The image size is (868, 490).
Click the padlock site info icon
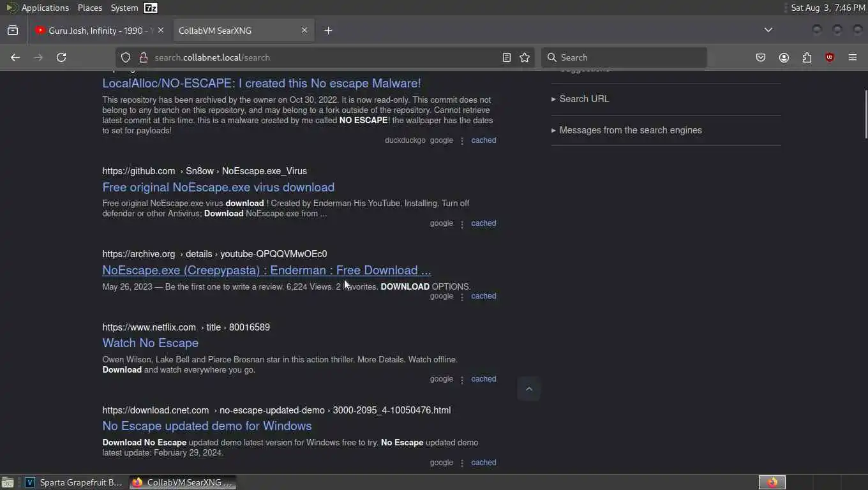[x=143, y=57]
